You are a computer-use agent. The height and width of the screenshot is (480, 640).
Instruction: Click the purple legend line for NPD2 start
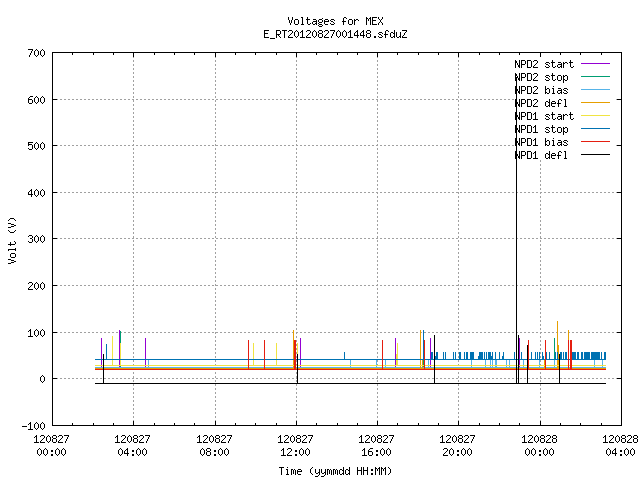coord(595,64)
